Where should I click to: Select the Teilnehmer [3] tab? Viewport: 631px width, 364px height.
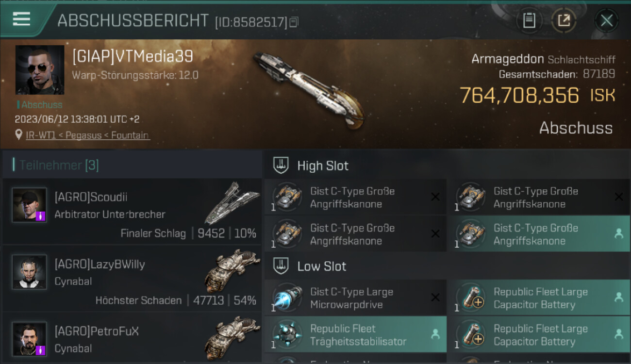[x=56, y=165]
